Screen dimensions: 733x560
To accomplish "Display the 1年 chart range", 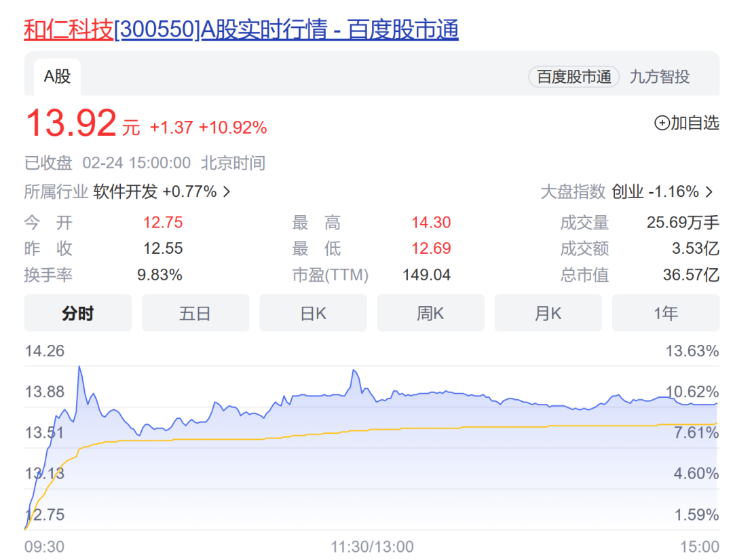I will [665, 313].
